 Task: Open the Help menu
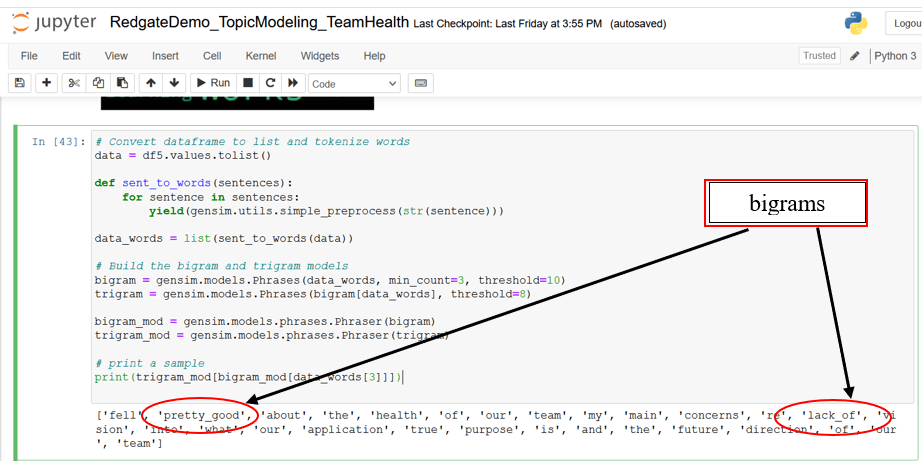point(374,56)
